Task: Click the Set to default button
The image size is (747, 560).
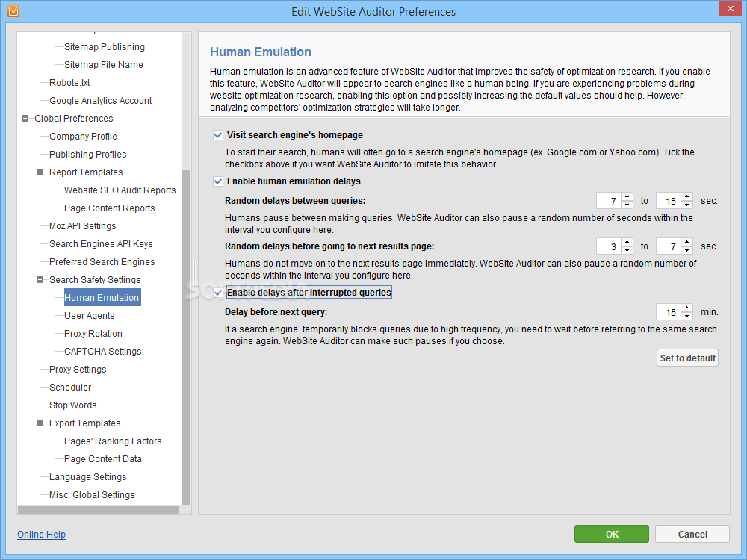Action: point(687,358)
